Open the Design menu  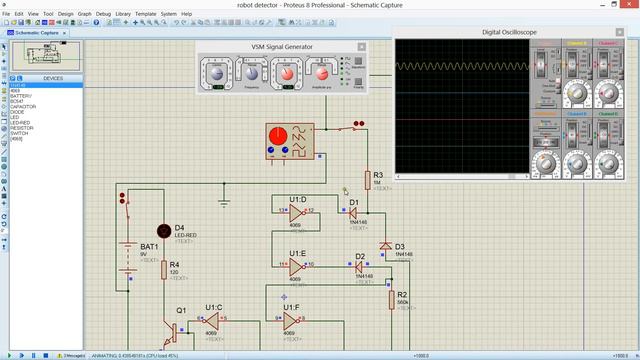[x=65, y=14]
